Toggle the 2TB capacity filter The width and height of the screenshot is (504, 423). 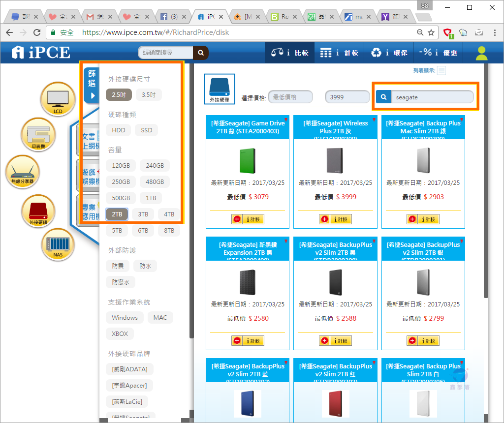(117, 214)
